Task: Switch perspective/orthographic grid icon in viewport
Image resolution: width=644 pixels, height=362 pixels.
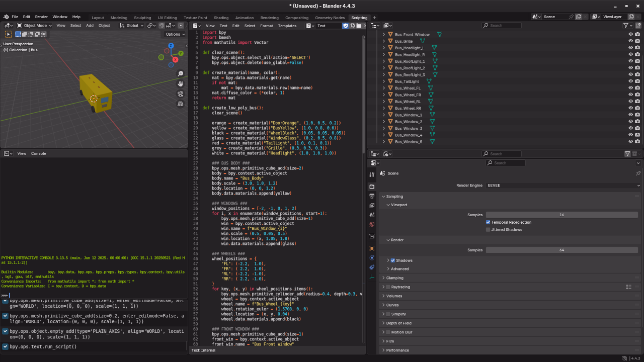Action: [x=181, y=104]
